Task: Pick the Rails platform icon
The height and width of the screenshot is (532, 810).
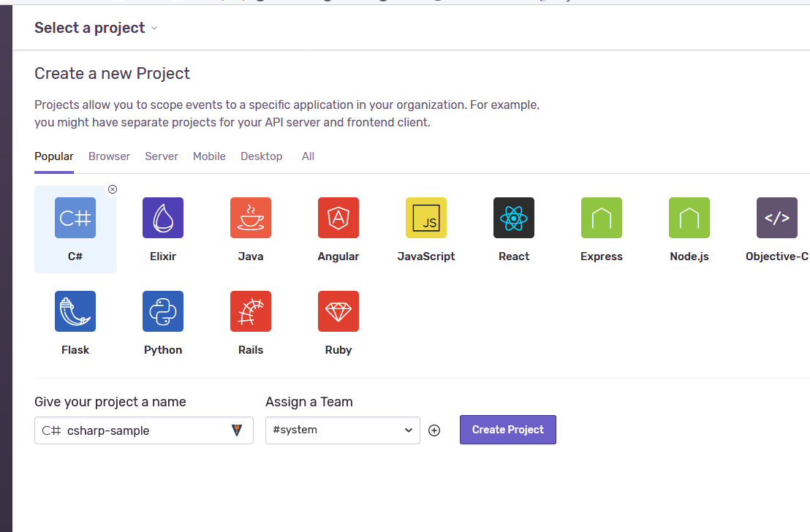Action: click(x=251, y=311)
